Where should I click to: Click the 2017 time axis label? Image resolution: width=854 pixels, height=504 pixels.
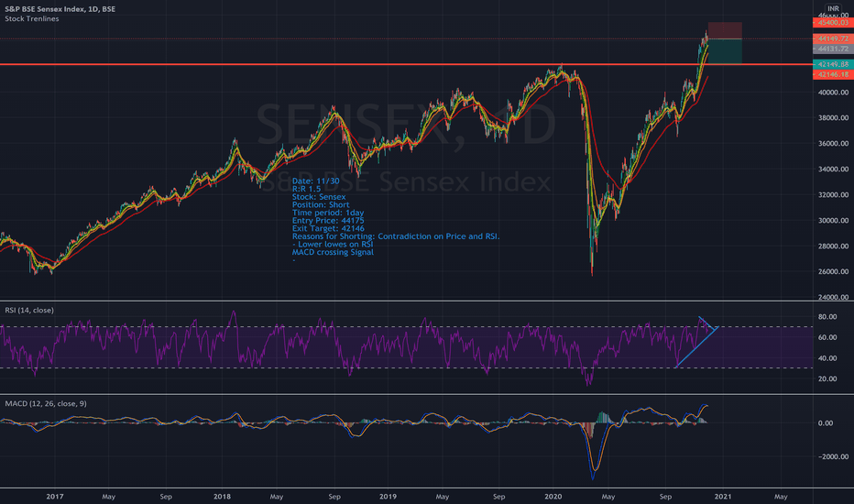pos(54,497)
